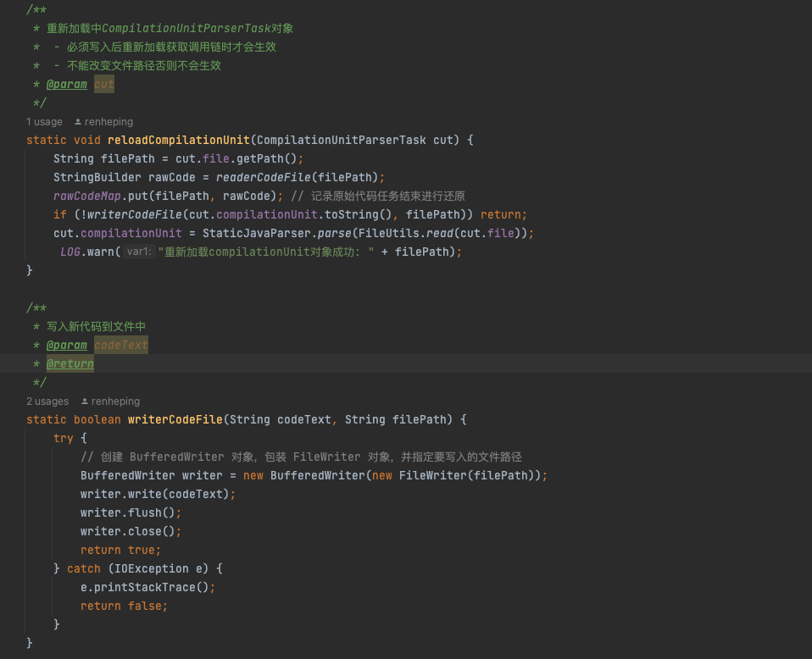This screenshot has height=659, width=812.
Task: Click the StaticJavaParser class reference
Action: (257, 234)
